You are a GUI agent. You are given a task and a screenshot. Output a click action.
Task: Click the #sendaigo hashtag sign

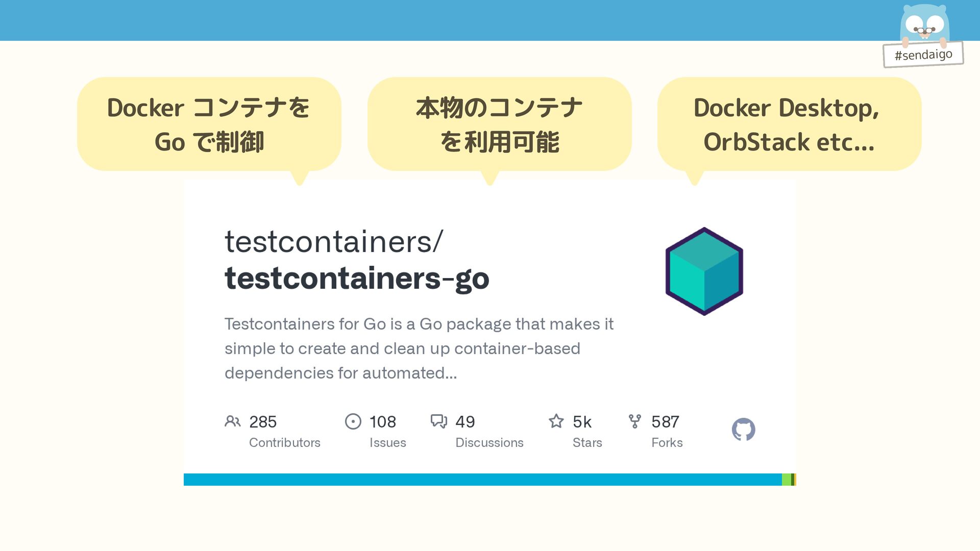click(x=923, y=55)
